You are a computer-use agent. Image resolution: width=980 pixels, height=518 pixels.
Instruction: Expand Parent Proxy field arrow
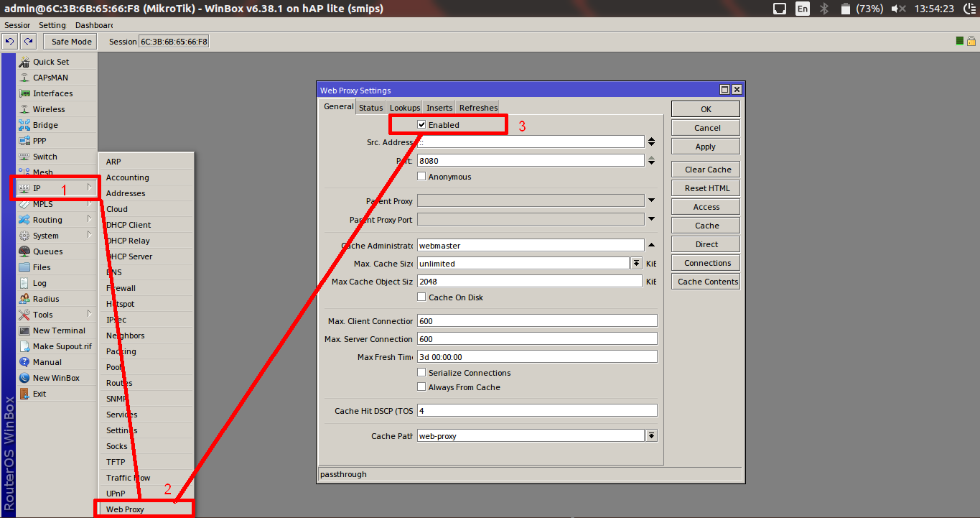[x=651, y=200]
